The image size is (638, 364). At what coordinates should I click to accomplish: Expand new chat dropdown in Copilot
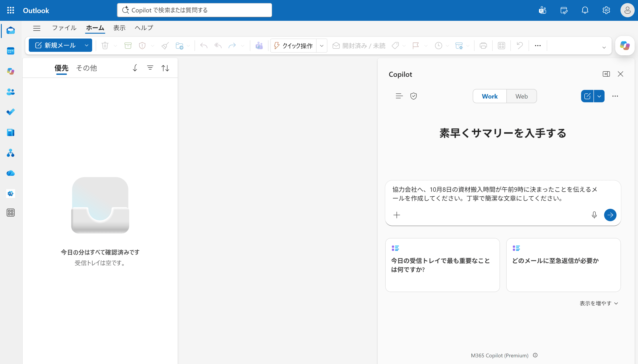coord(599,96)
